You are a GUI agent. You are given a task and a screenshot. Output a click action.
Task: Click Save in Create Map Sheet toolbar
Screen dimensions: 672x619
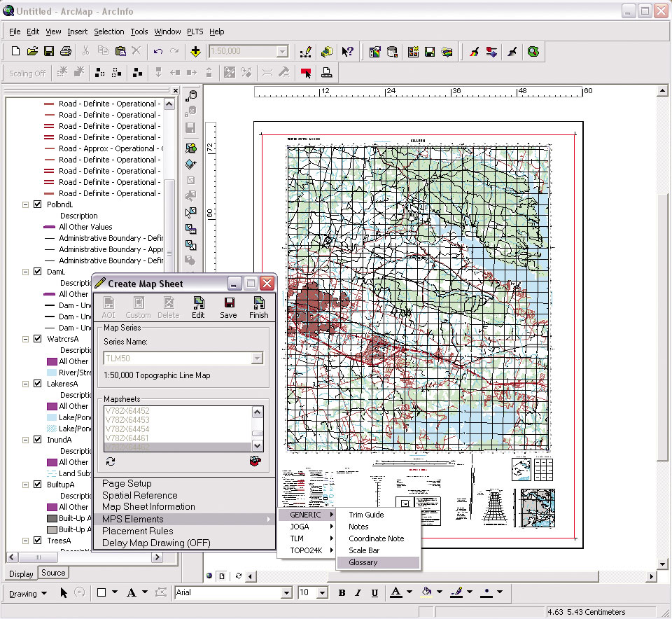click(x=228, y=307)
